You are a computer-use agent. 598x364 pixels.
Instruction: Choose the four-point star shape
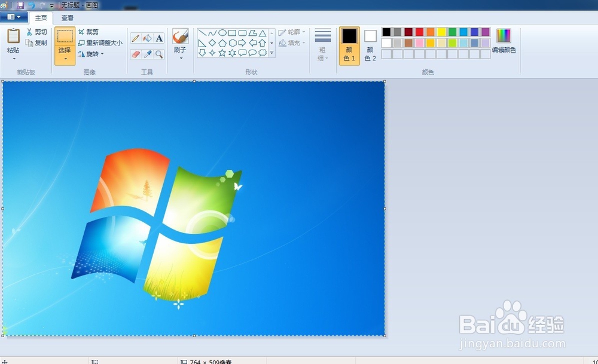[x=212, y=53]
